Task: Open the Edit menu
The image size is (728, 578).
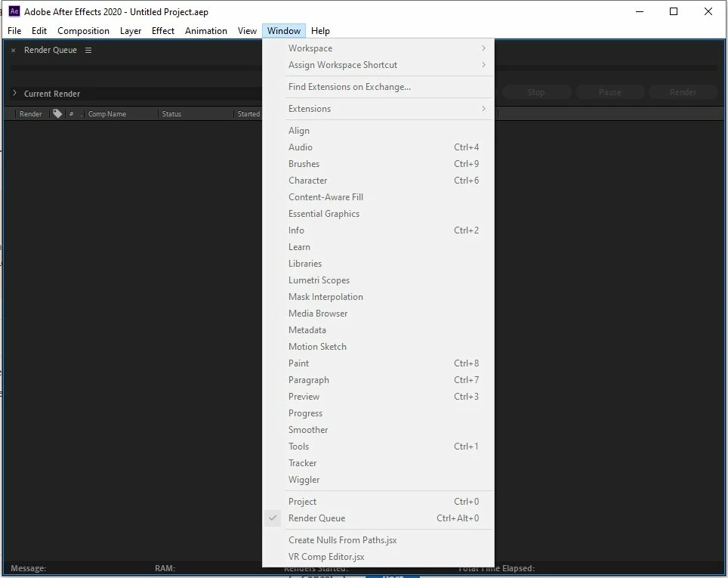Action: (x=39, y=31)
